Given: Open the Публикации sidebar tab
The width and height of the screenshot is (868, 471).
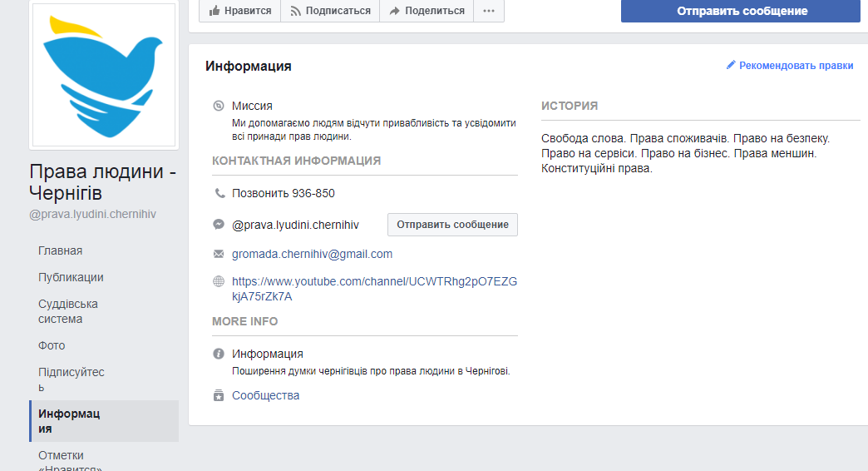Looking at the screenshot, I should coord(71,277).
